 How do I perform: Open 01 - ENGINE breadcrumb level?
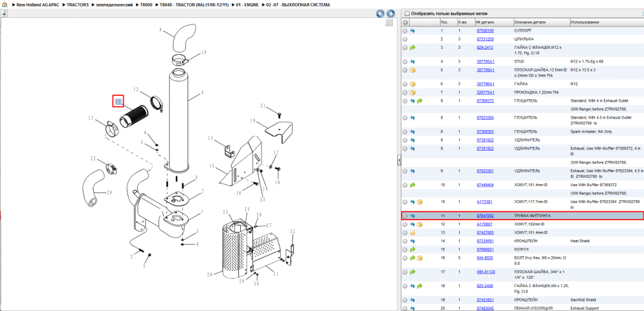coord(248,5)
